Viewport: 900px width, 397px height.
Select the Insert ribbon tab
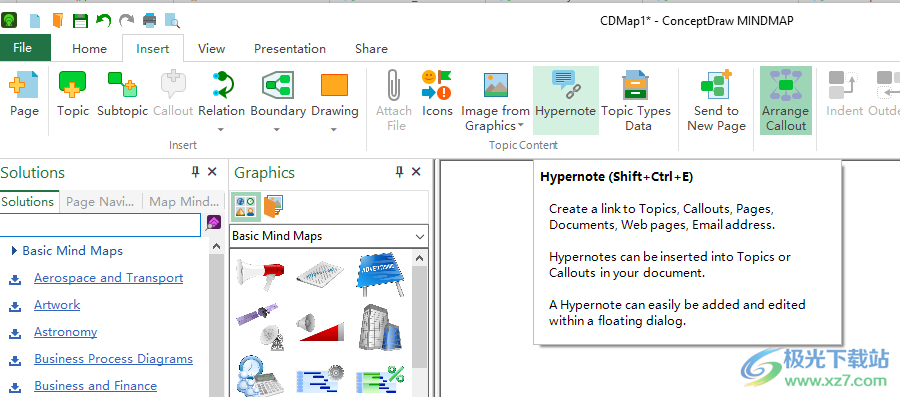(153, 49)
